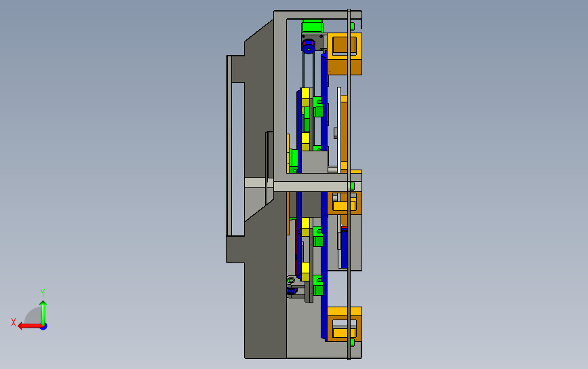588x369 pixels.
Task: Select the blue pulley below green motor
Action: coord(309,47)
